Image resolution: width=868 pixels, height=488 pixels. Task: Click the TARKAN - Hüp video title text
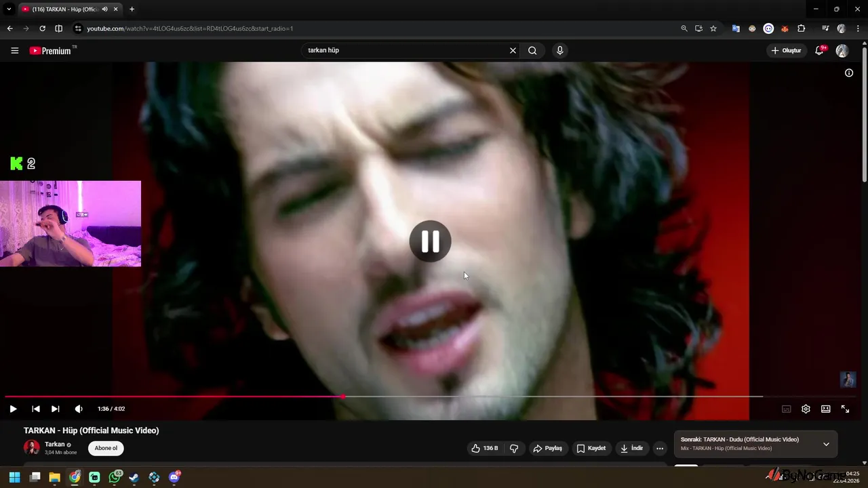point(91,430)
